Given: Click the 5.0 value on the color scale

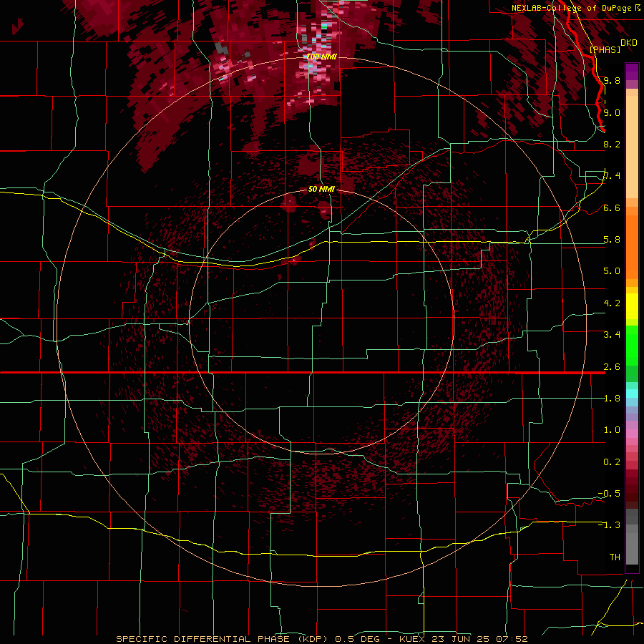Looking at the screenshot, I should [x=612, y=271].
